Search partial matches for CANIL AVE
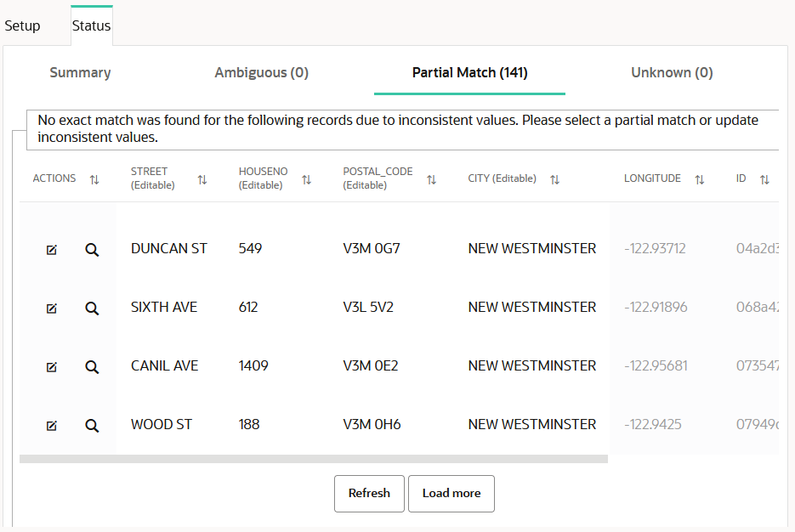The width and height of the screenshot is (795, 532). click(x=92, y=367)
